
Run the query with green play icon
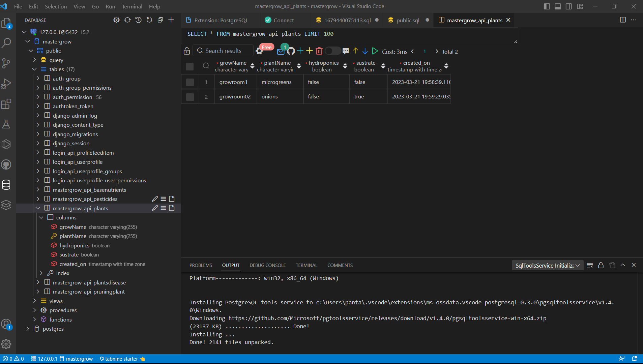pos(375,51)
